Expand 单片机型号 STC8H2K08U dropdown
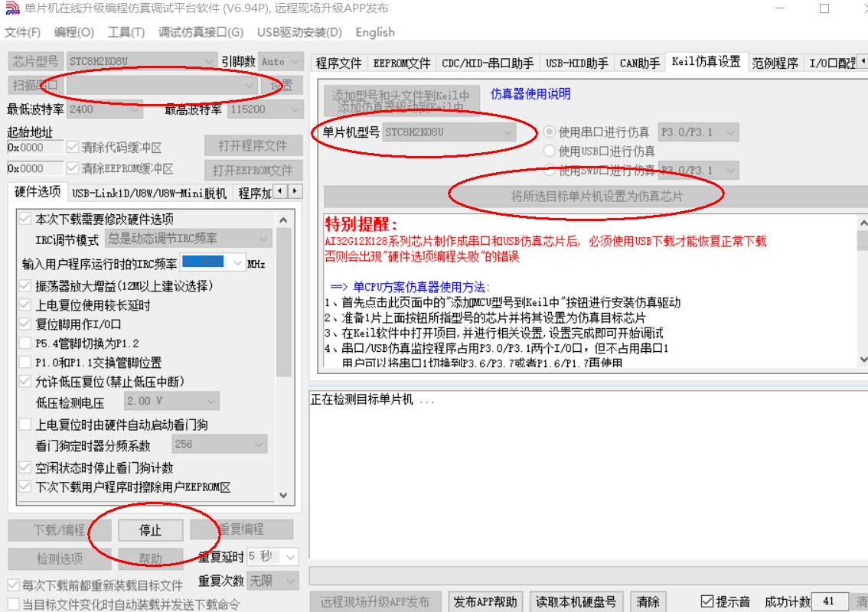868x612 pixels. click(x=449, y=132)
